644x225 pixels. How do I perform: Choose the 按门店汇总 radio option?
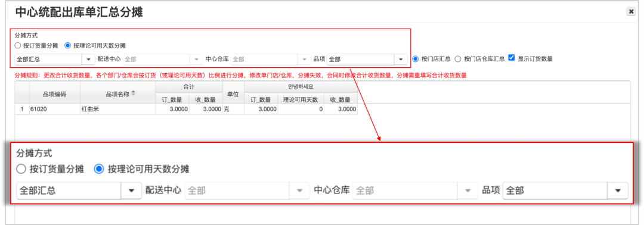click(x=415, y=58)
